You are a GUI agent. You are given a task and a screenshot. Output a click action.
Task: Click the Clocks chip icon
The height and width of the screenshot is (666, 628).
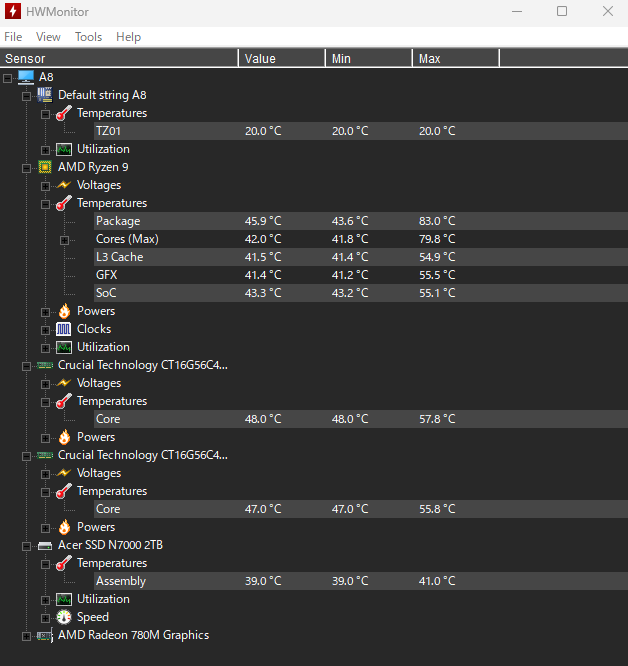(x=64, y=329)
